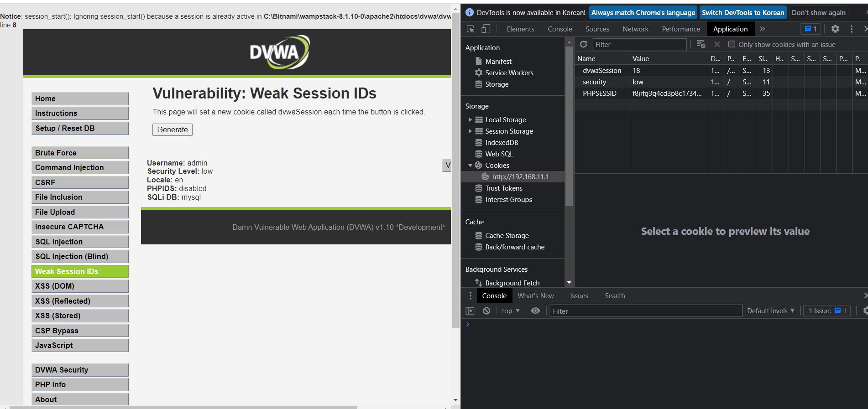Open the Issues drawer tab

(579, 295)
